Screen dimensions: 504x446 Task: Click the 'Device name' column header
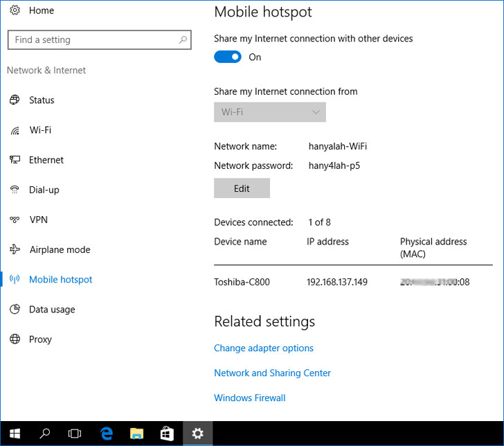pyautogui.click(x=240, y=242)
